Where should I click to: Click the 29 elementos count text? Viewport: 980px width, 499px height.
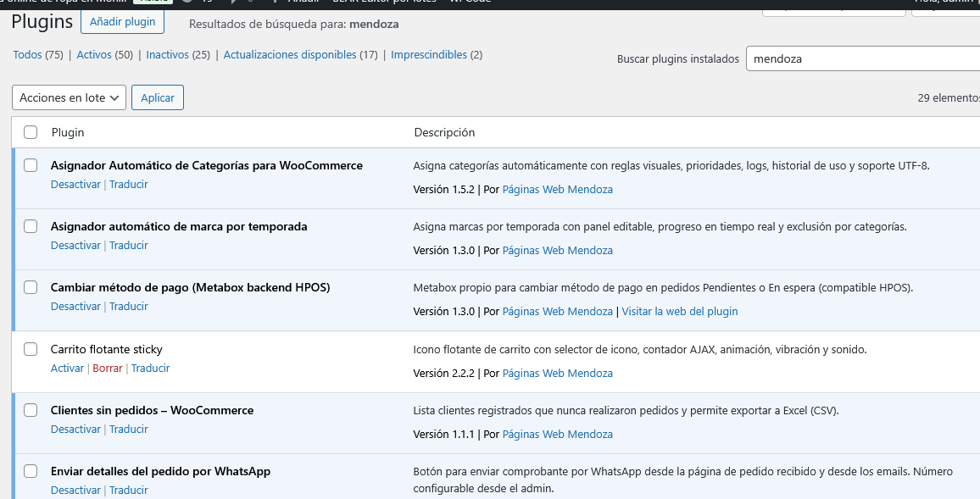(949, 98)
